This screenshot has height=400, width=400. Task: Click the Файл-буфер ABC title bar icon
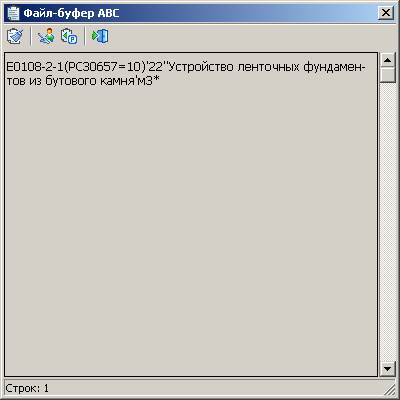(14, 13)
